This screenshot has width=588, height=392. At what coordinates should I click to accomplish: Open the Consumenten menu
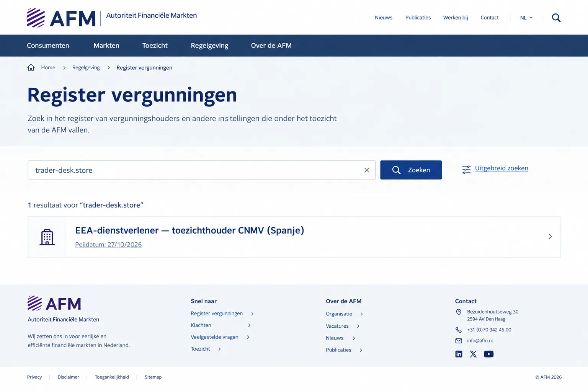click(x=48, y=46)
